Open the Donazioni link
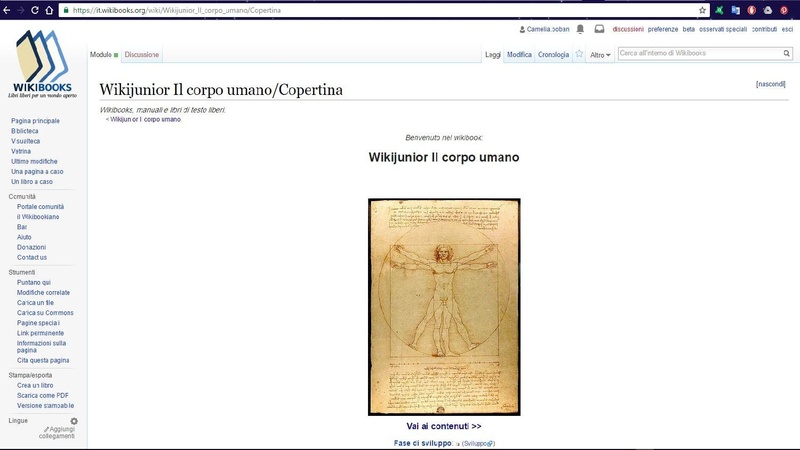The image size is (800, 450). (x=31, y=247)
